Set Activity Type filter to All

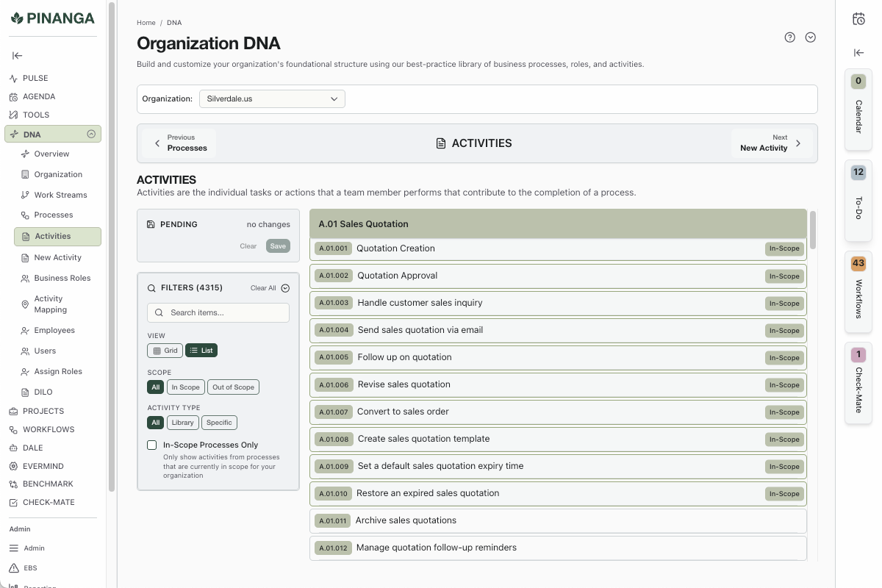[x=156, y=423]
